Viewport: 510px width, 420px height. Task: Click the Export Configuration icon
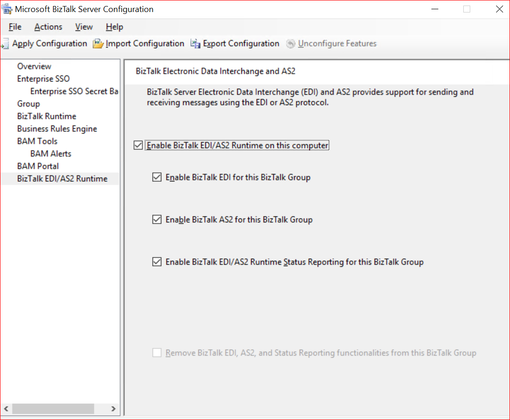pos(196,43)
